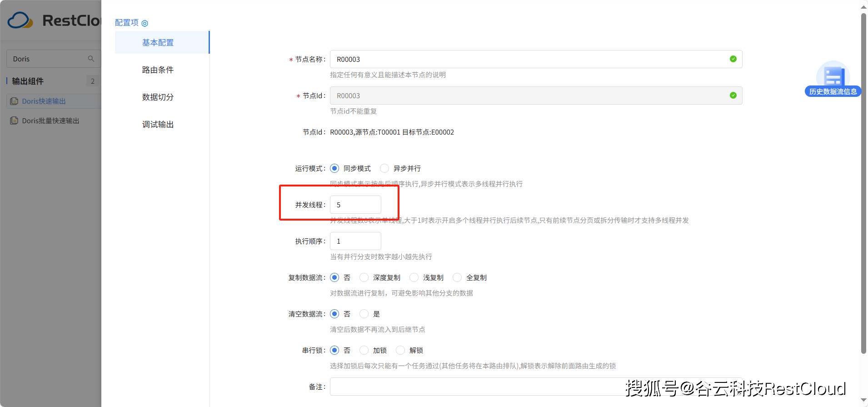Select 是 for 清空数据流
The image size is (868, 407).
pyautogui.click(x=364, y=314)
